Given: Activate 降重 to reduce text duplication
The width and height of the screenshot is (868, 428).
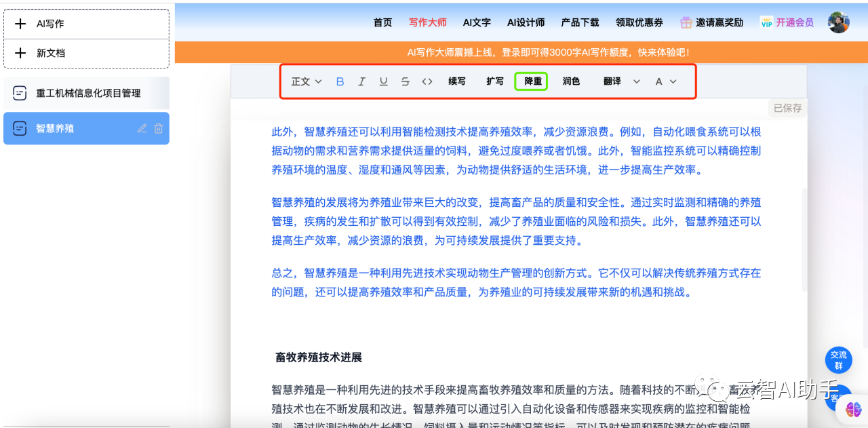Looking at the screenshot, I should coord(531,81).
